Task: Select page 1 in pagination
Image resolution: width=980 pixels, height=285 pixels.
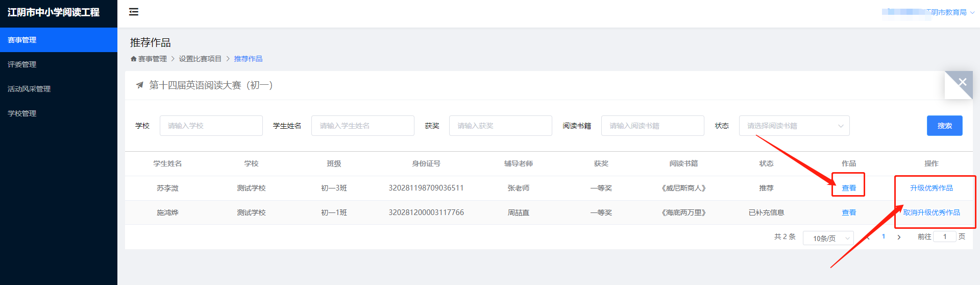Action: coord(884,236)
